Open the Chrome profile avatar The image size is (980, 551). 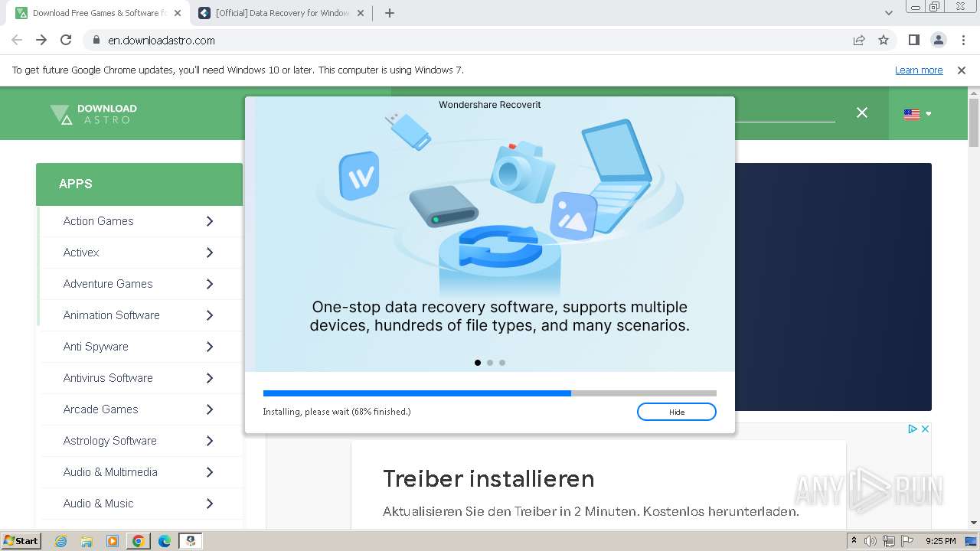click(939, 40)
